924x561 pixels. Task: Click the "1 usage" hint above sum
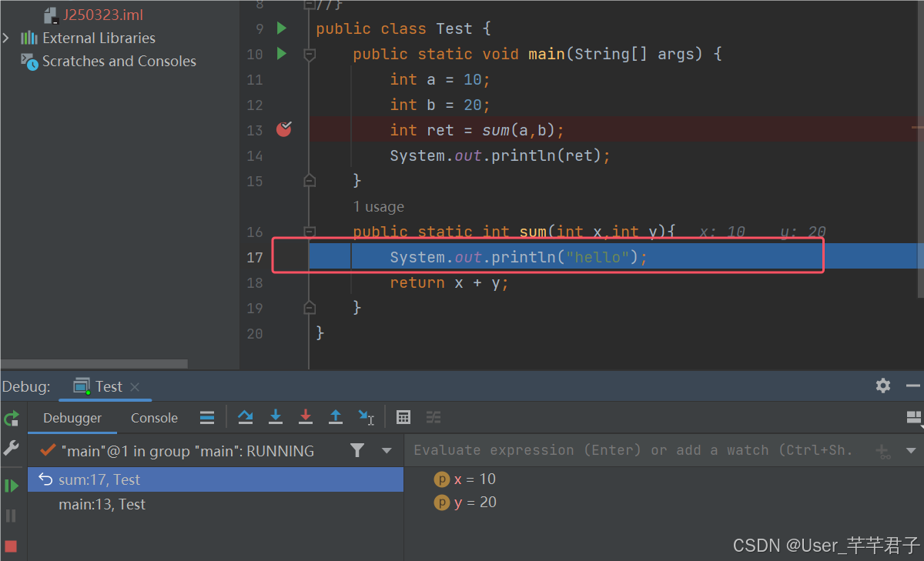pyautogui.click(x=378, y=206)
